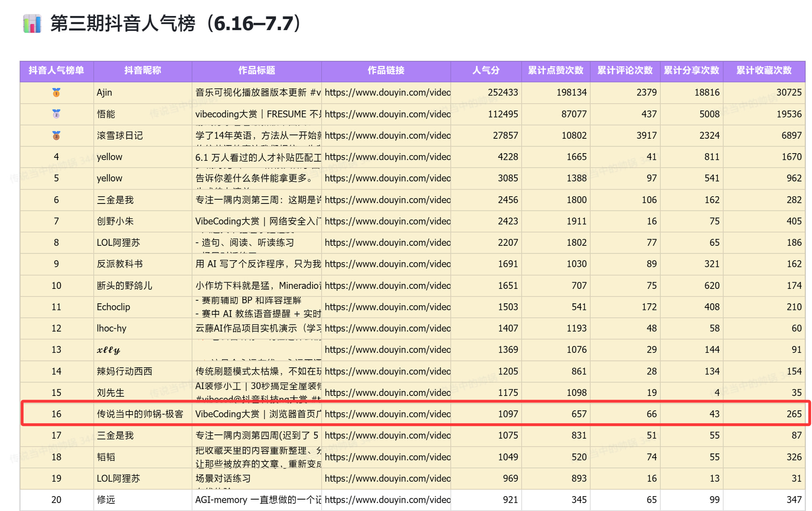Select the 作品链接 column header

[386, 71]
